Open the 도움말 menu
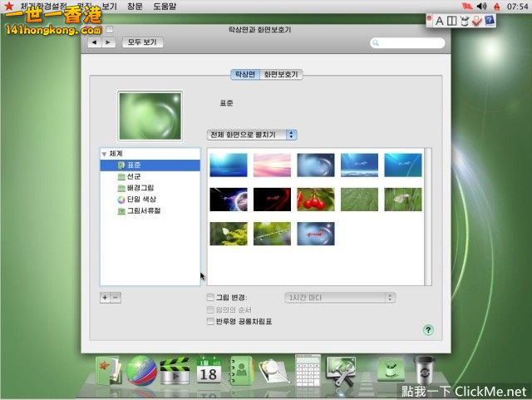 (x=165, y=7)
